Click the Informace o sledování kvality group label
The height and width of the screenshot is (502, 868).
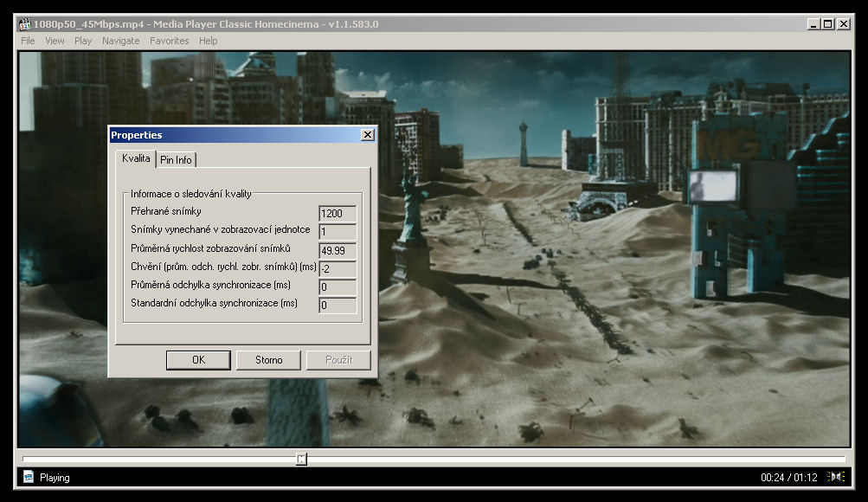click(x=191, y=194)
